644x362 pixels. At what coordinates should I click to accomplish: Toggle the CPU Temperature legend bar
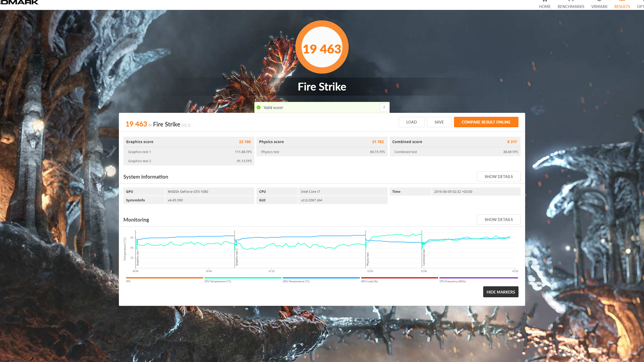(x=243, y=278)
